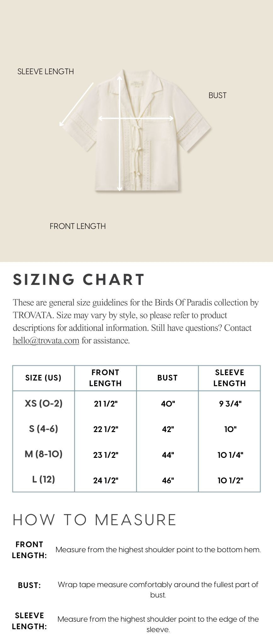The height and width of the screenshot is (644, 273).
Task: Select the SIZE (US) column header
Action: coord(43,378)
